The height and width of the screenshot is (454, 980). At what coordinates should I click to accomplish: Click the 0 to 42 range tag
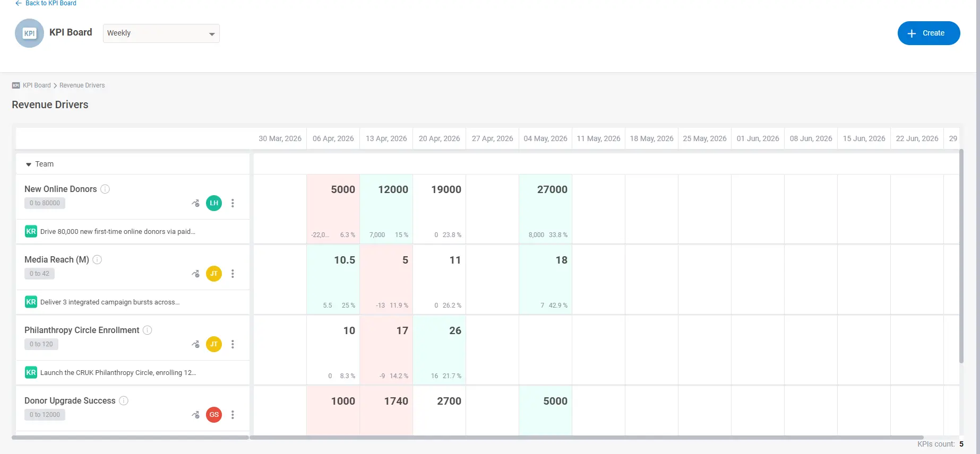point(39,274)
